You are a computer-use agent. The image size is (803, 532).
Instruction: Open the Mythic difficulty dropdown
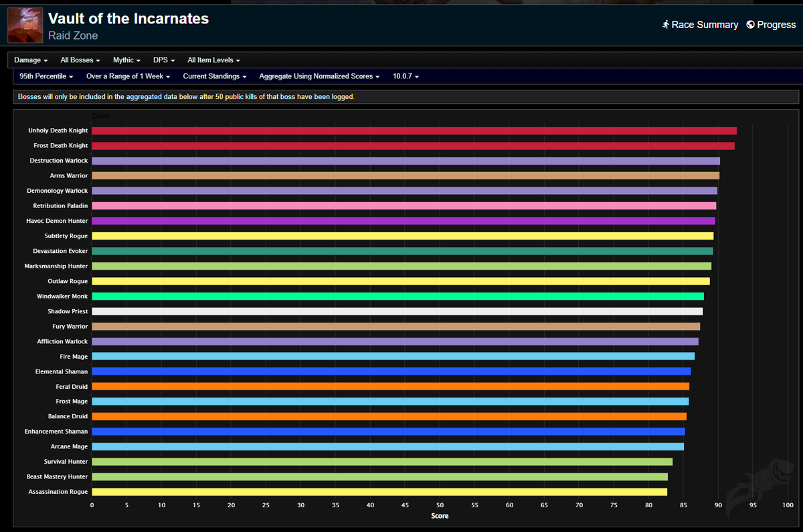pyautogui.click(x=126, y=60)
